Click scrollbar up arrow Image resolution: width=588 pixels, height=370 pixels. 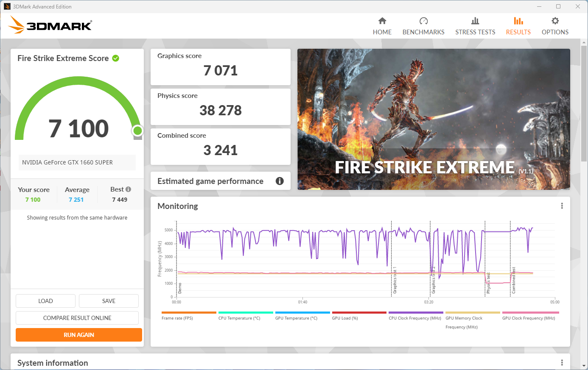coord(584,42)
